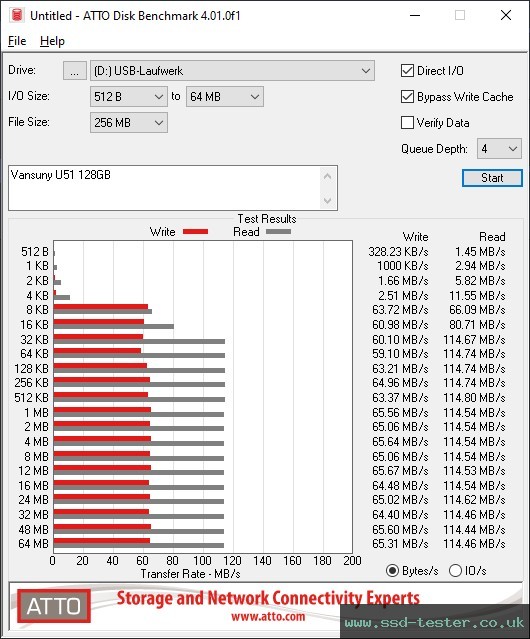
Task: Click the 48 MB row label in chart
Action: coord(33,530)
